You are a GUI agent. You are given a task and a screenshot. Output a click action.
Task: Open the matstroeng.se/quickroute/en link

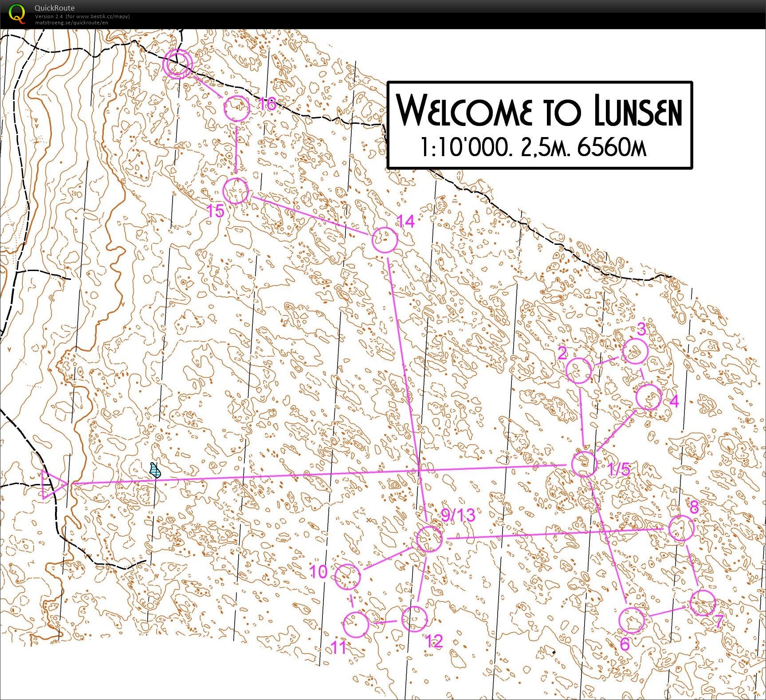tap(71, 22)
